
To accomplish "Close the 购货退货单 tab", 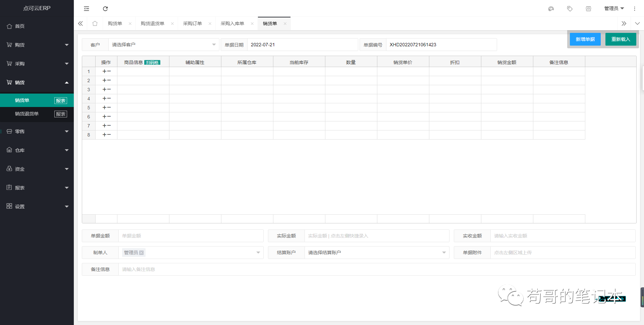I will (172, 23).
